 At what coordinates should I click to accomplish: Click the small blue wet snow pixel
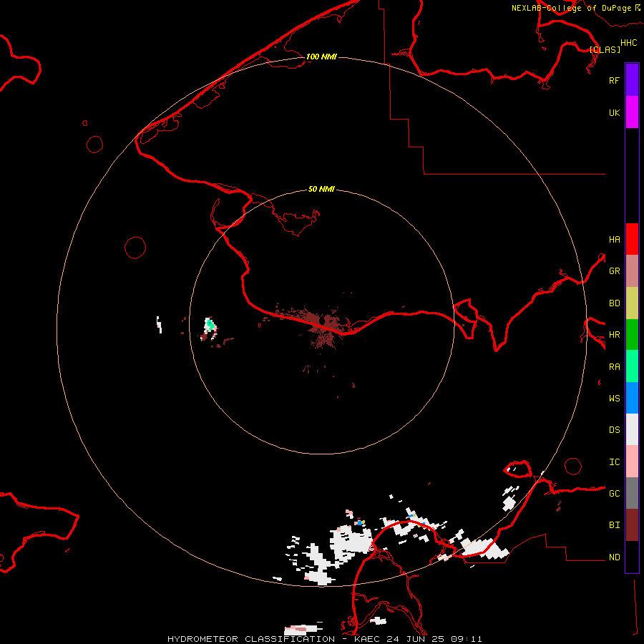[359, 523]
